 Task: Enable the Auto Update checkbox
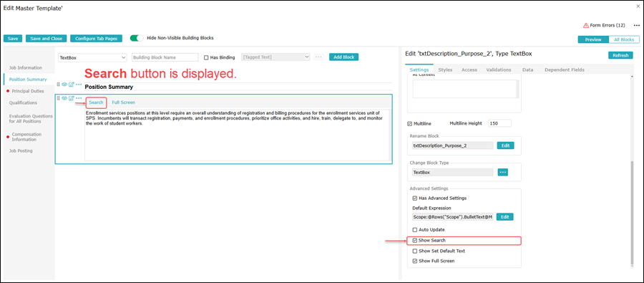pyautogui.click(x=415, y=229)
